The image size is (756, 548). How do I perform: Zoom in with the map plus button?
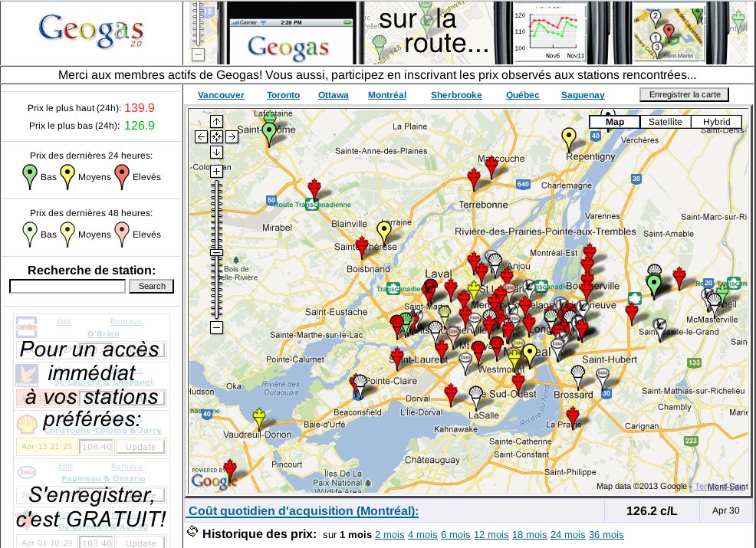216,171
